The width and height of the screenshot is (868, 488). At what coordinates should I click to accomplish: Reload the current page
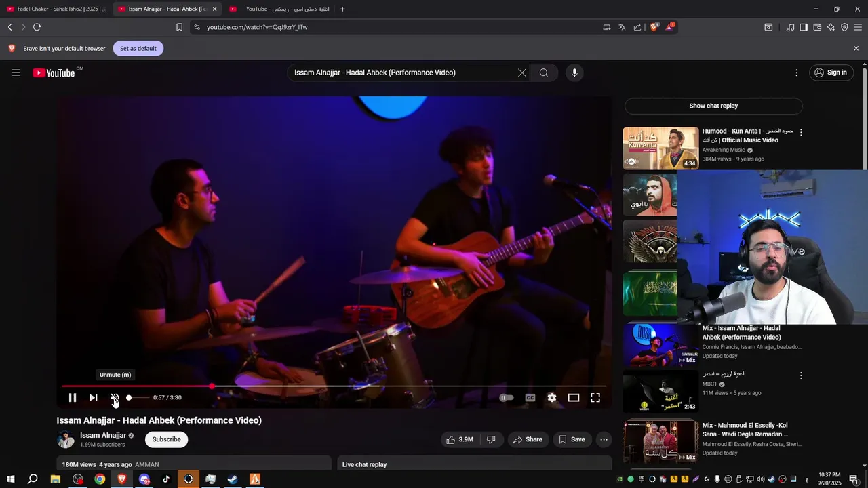click(37, 27)
